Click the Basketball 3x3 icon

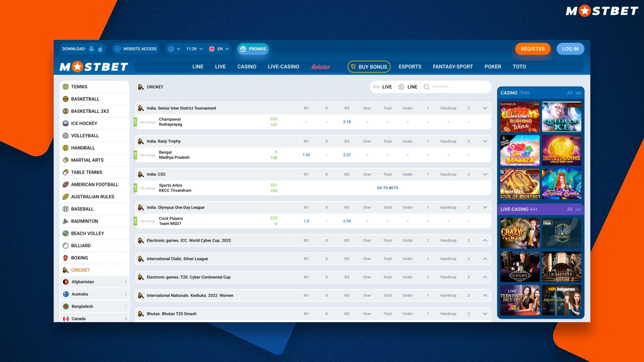click(x=66, y=111)
